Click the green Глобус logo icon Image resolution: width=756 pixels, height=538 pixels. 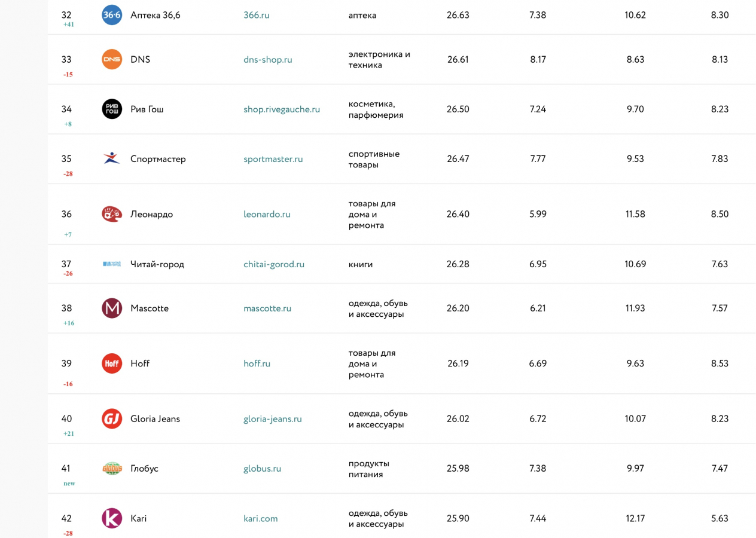click(x=112, y=468)
